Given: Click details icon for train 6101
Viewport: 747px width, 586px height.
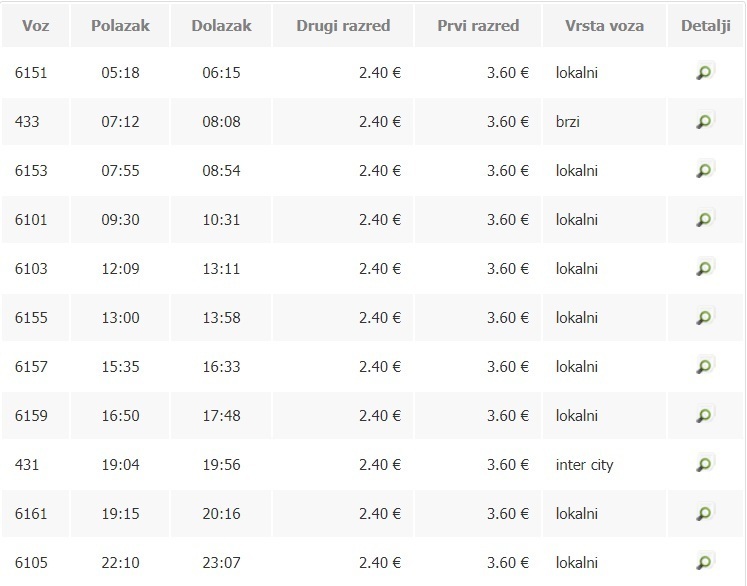Looking at the screenshot, I should pyautogui.click(x=705, y=219).
